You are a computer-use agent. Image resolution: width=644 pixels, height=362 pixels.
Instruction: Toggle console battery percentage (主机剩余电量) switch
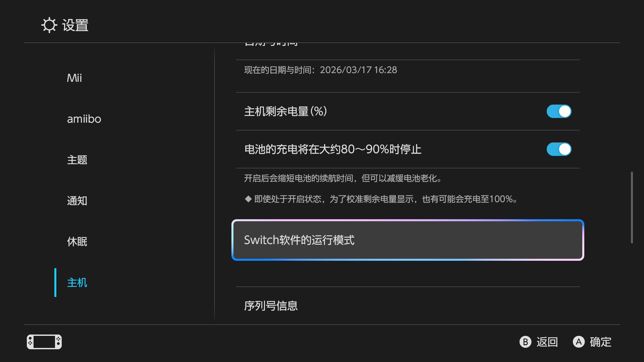point(559,111)
